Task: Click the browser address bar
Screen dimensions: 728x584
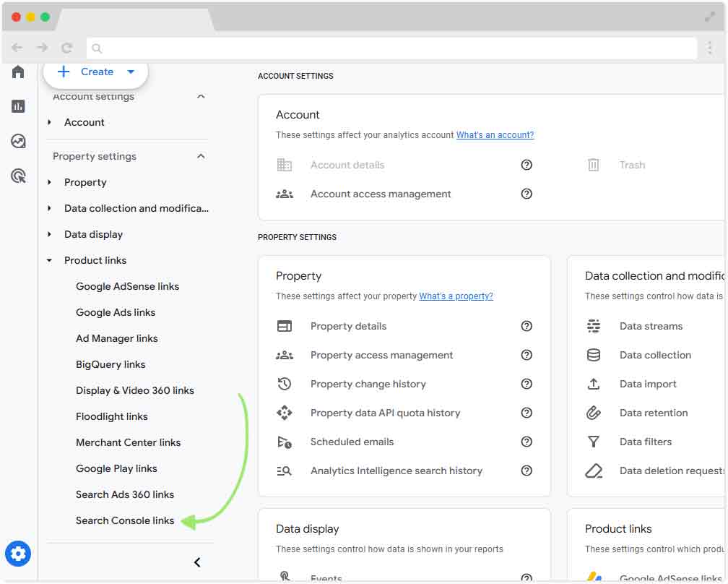Action: [x=391, y=48]
